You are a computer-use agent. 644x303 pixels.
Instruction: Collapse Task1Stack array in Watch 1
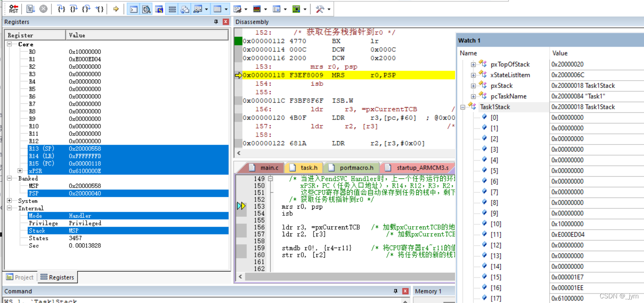pyautogui.click(x=462, y=107)
